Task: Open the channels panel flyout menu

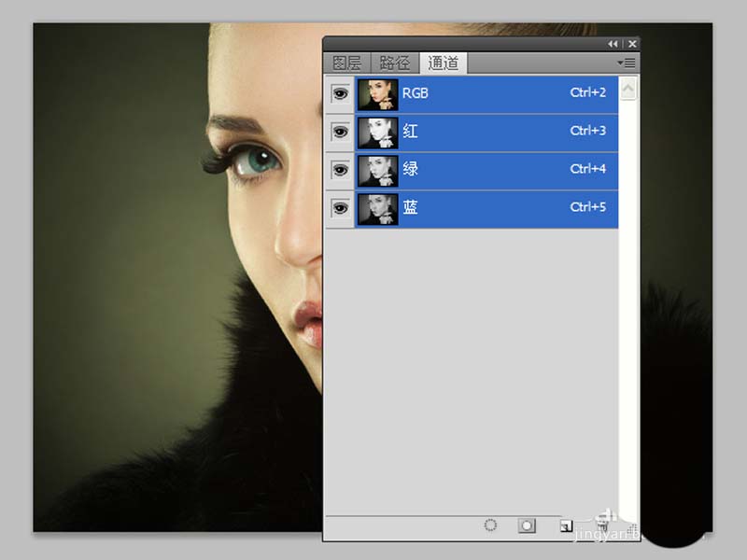Action: coord(627,63)
